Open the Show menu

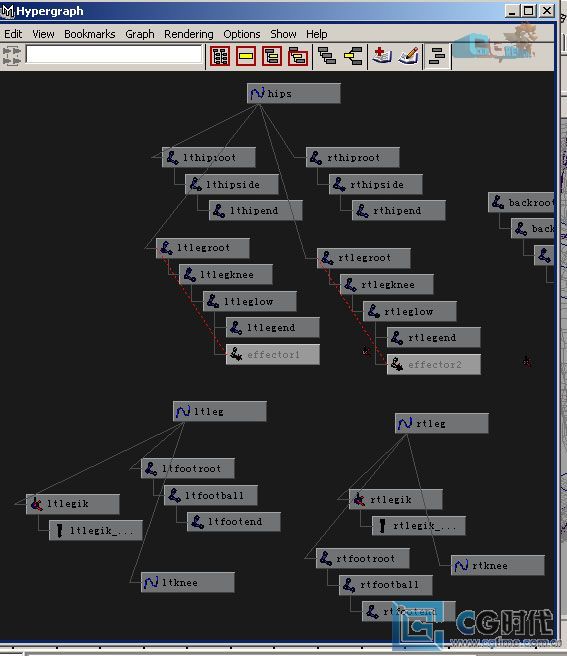(283, 34)
